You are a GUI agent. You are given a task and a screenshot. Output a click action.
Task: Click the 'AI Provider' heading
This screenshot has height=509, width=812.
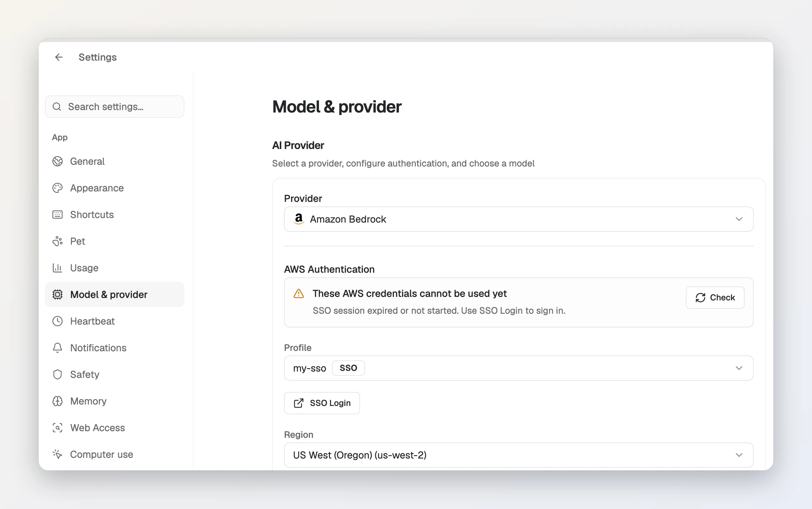tap(298, 145)
